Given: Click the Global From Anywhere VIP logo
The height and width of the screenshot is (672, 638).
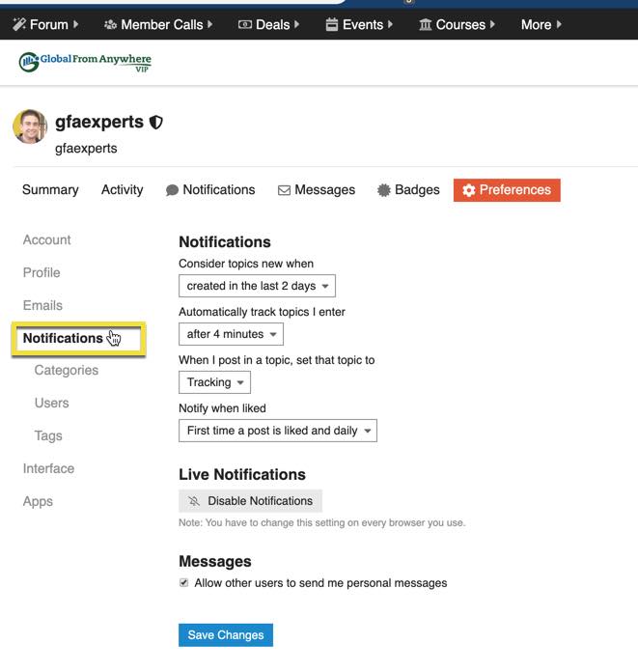Looking at the screenshot, I should point(85,62).
